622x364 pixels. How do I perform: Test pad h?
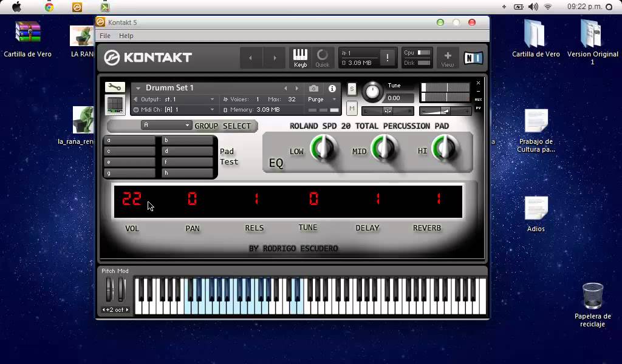click(188, 173)
